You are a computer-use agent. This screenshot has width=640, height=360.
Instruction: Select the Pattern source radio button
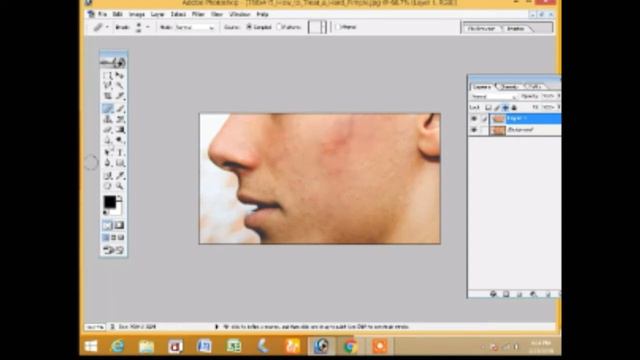(279, 27)
